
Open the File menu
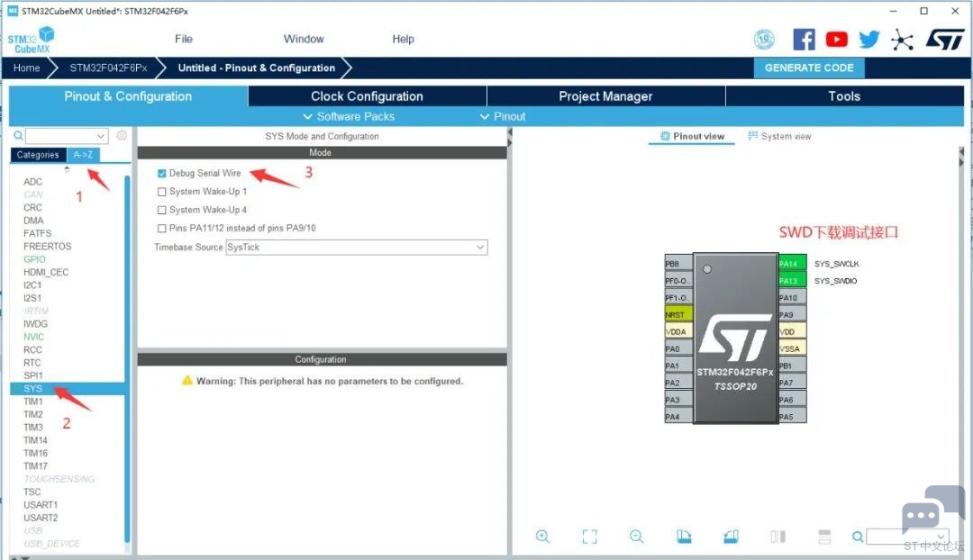click(184, 39)
